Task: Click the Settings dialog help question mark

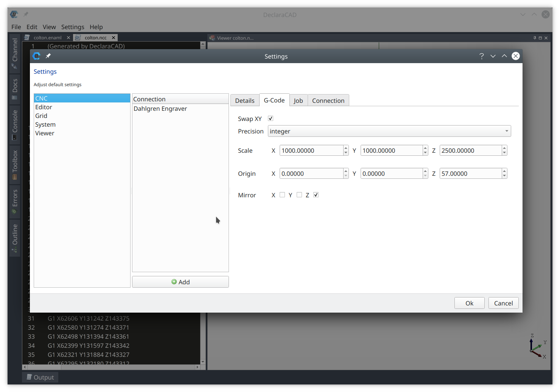Action: pos(481,56)
